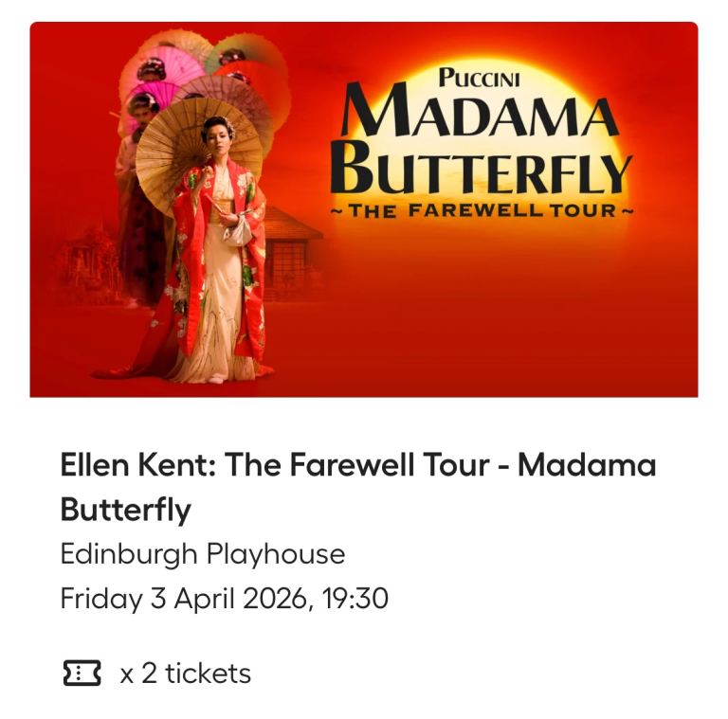The height and width of the screenshot is (719, 728).
Task: Click the ticket stub icon
Action: tap(81, 674)
